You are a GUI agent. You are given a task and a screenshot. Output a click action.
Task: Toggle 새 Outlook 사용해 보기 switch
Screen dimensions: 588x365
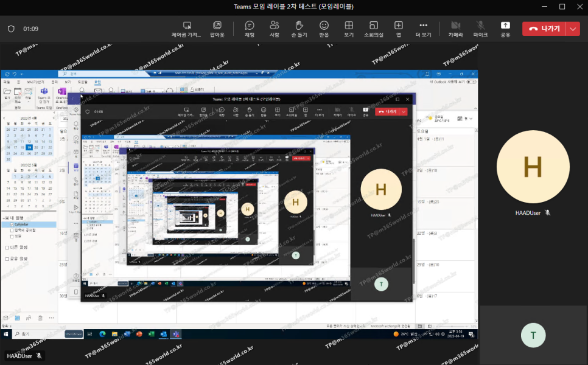(x=471, y=82)
